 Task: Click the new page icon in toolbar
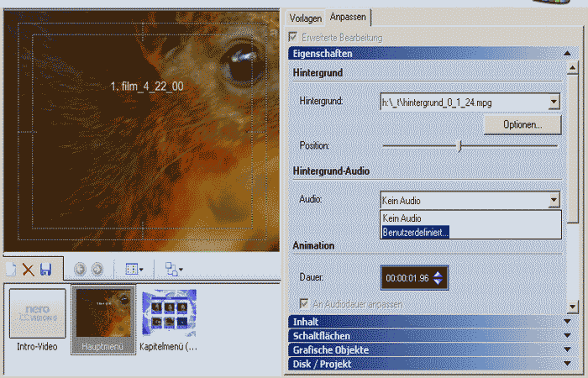pos(11,270)
